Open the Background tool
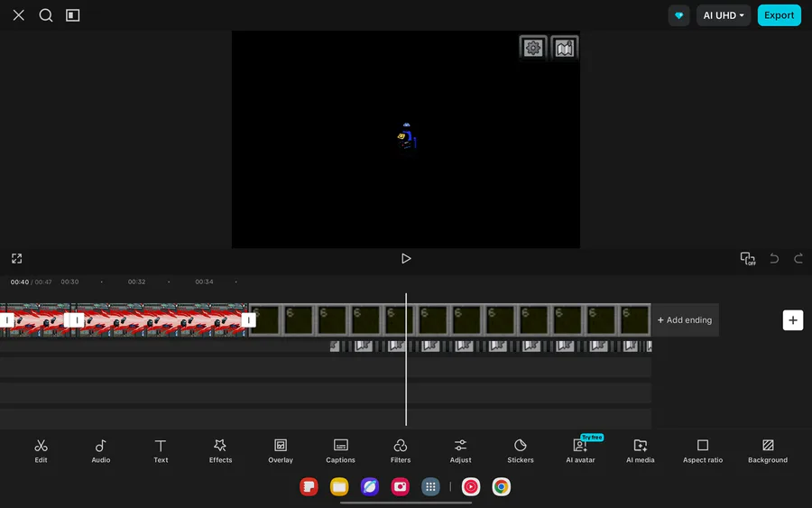The height and width of the screenshot is (508, 812). click(768, 451)
